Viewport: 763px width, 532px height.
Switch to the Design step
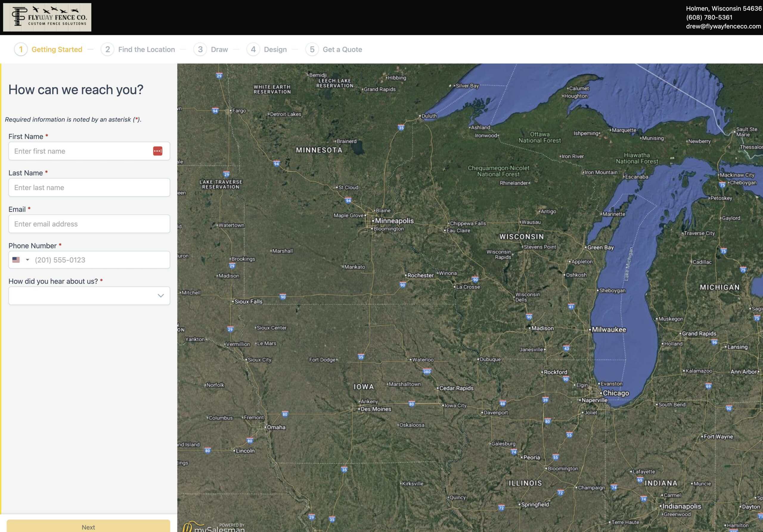click(x=275, y=49)
